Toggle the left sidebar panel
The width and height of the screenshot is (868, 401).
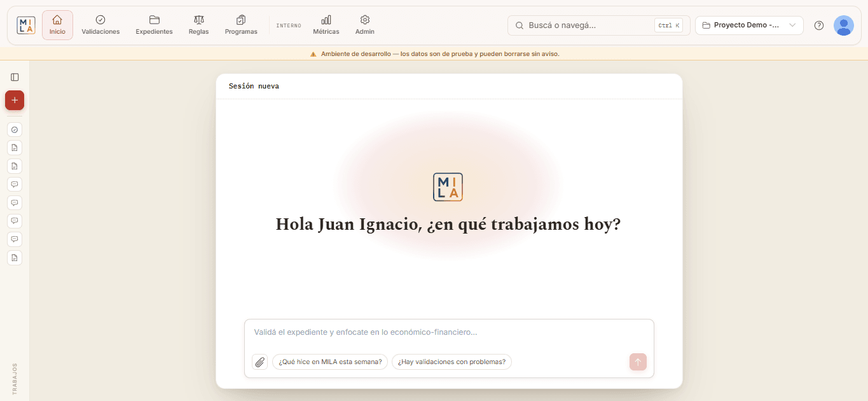pos(15,77)
